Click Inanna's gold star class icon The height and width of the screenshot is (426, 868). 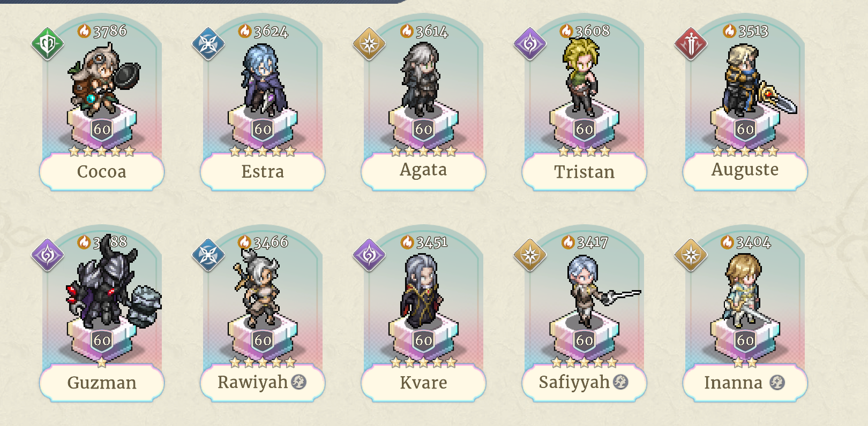click(691, 255)
